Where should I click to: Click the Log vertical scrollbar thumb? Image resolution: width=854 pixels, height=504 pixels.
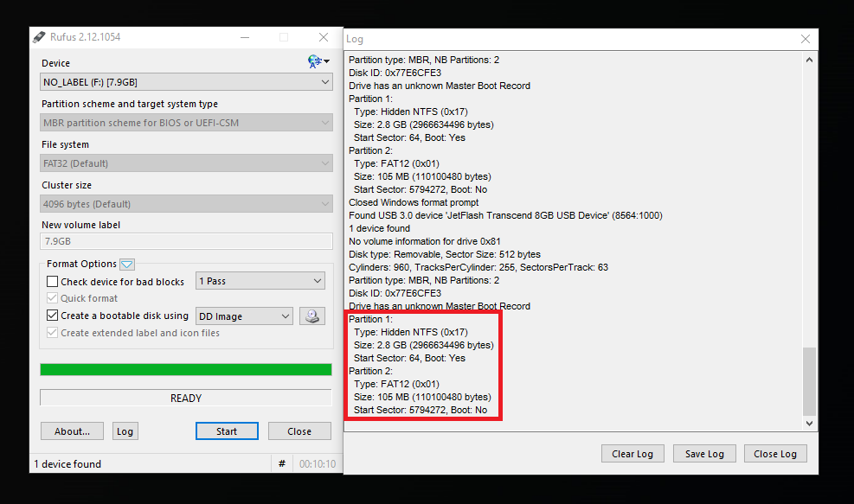pos(809,381)
